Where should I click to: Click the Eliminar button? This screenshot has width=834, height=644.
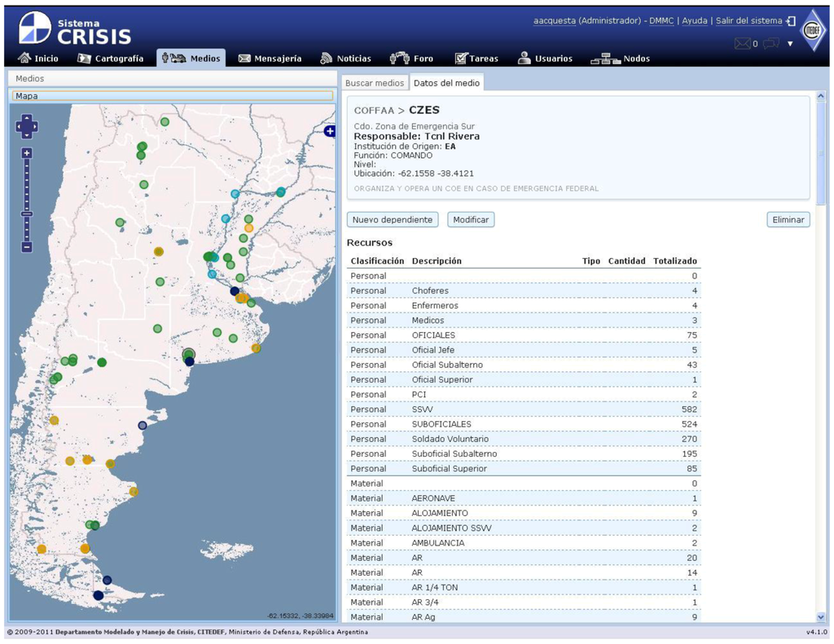788,220
